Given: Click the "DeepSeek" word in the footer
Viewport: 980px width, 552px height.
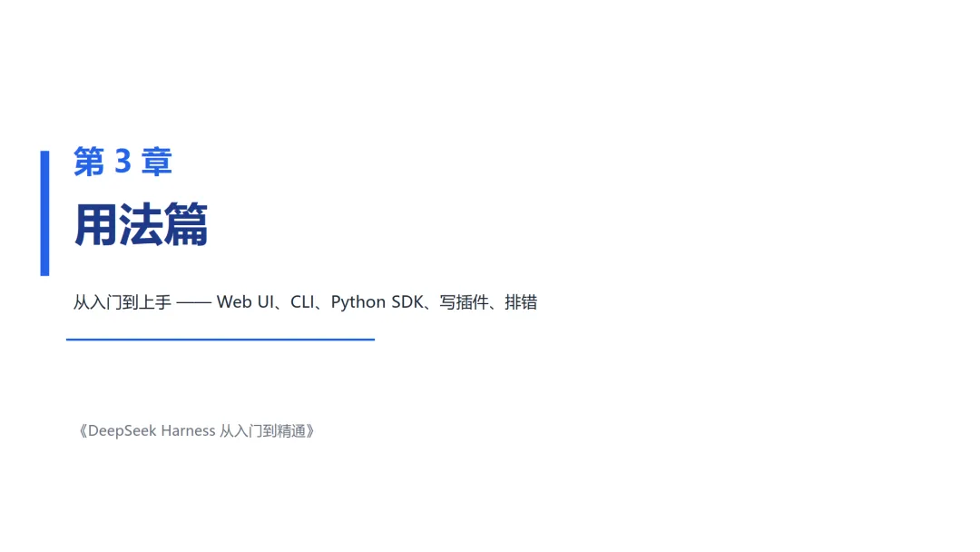Looking at the screenshot, I should pyautogui.click(x=122, y=430).
